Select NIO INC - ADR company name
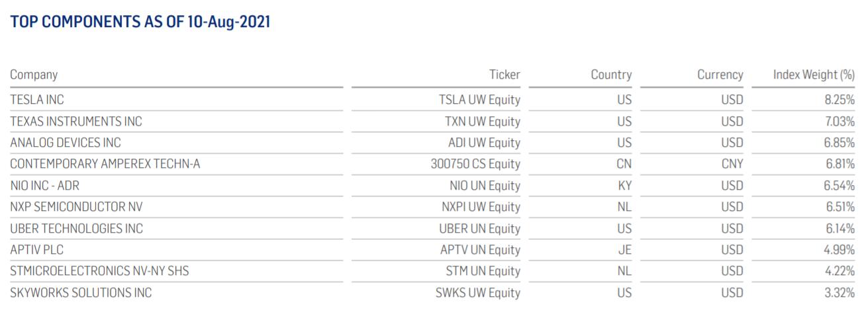The width and height of the screenshot is (868, 316). pos(45,186)
